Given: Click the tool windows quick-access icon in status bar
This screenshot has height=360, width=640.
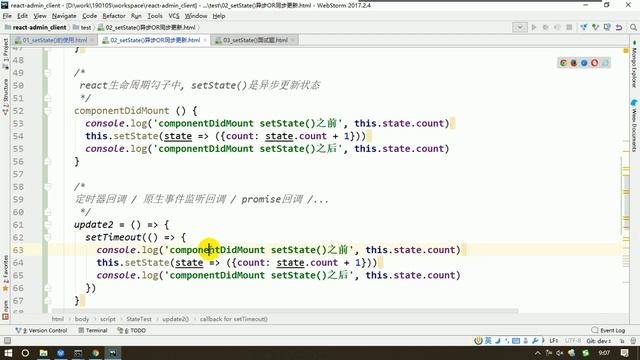Looking at the screenshot, I should point(7,340).
